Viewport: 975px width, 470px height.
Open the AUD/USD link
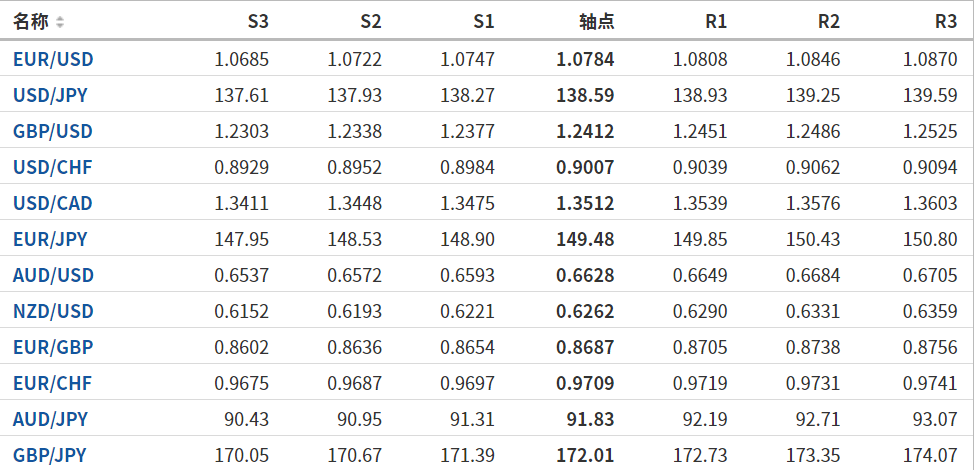(x=53, y=275)
